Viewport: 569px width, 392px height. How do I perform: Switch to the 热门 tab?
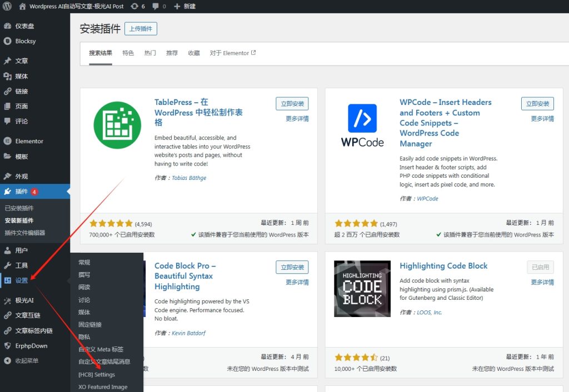[x=150, y=53]
